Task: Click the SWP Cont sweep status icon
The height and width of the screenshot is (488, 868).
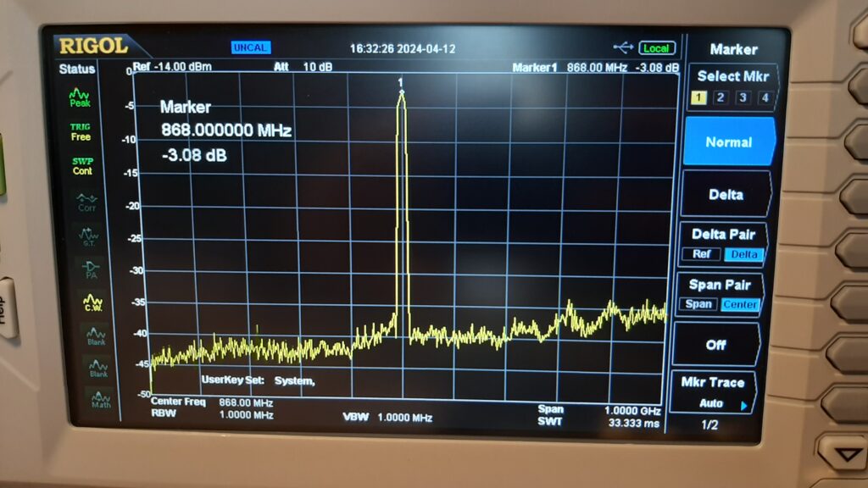Action: click(x=82, y=166)
